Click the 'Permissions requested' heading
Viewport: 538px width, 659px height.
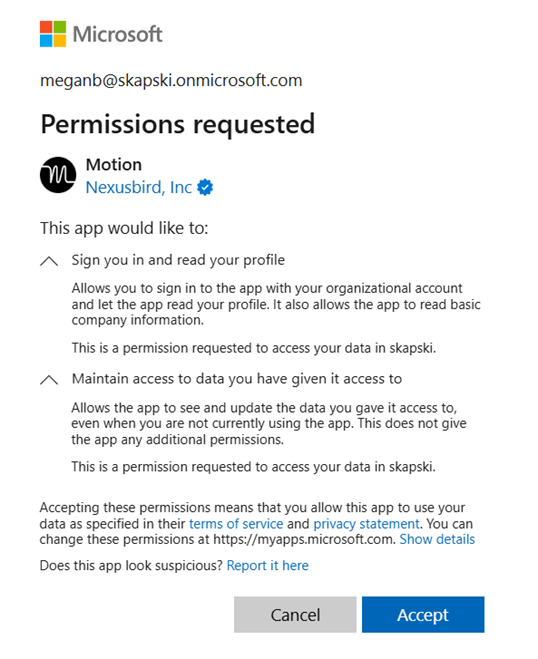(178, 124)
